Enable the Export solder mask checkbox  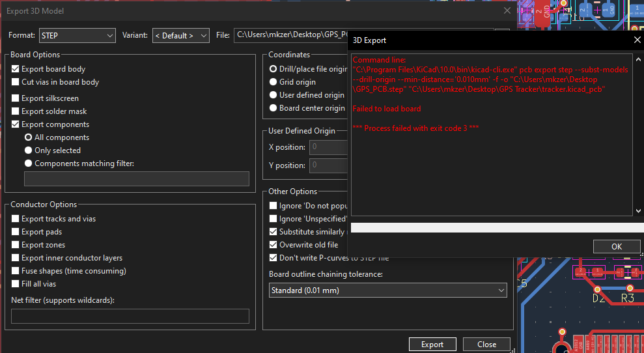click(15, 111)
